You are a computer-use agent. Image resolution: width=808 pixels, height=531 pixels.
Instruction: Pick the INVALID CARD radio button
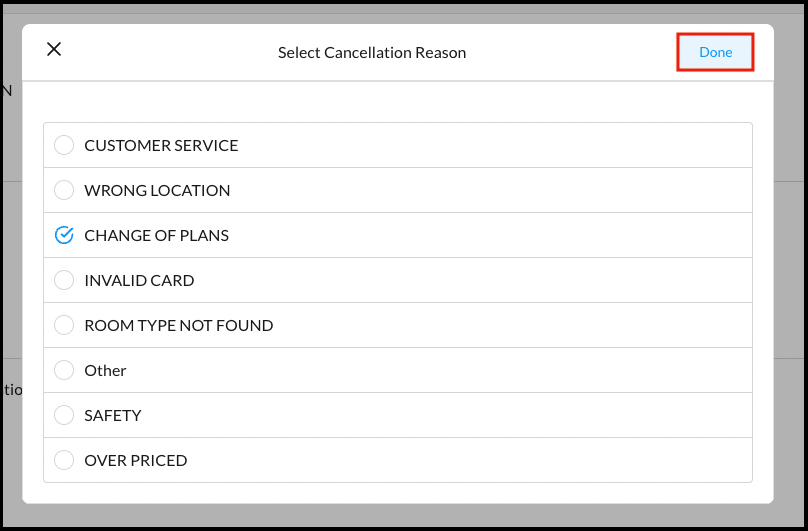pyautogui.click(x=64, y=280)
